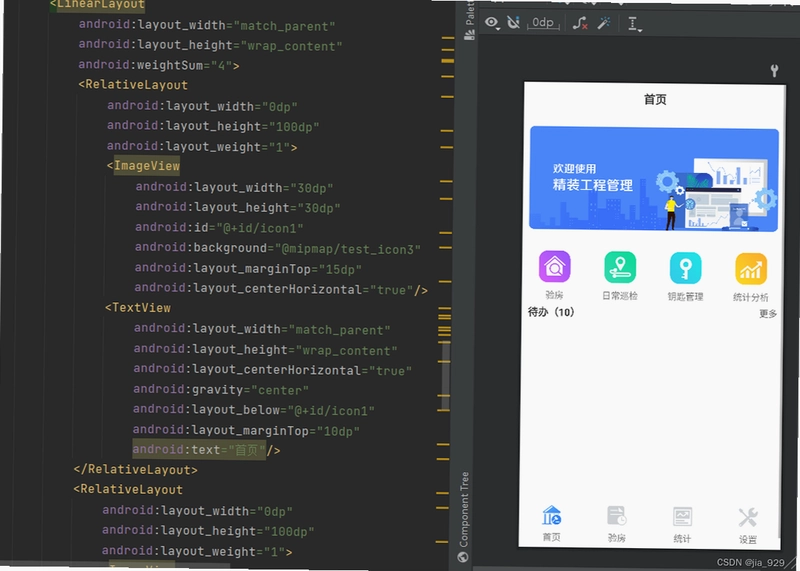Open the 验房 bottom navigation tab

[x=617, y=524]
